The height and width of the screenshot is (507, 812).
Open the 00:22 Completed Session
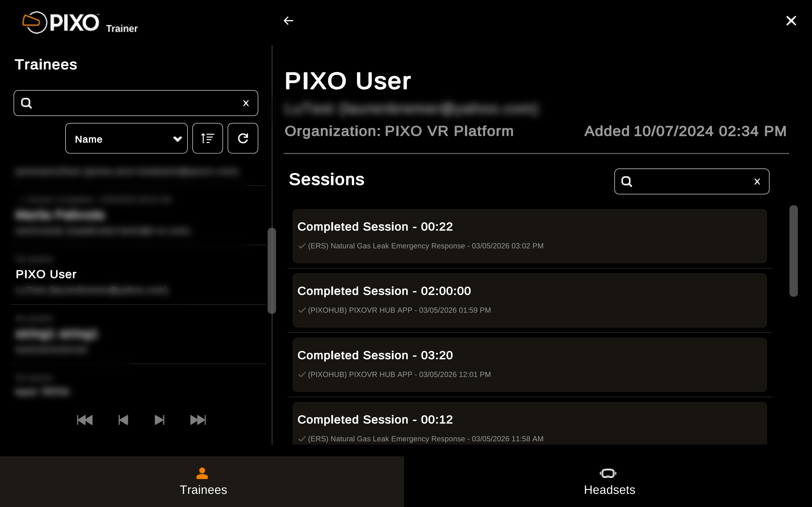tap(529, 236)
